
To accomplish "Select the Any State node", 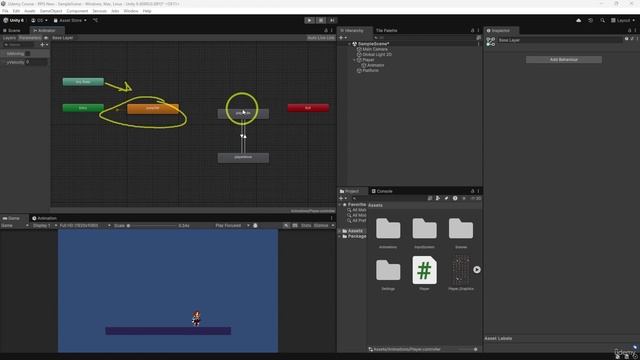I will coord(83,82).
